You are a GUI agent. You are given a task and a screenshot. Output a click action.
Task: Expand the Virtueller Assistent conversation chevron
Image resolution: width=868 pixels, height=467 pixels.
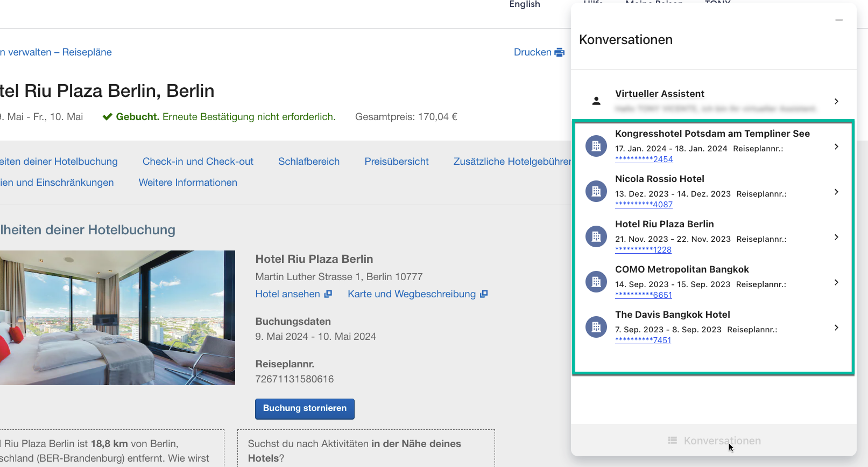tap(836, 101)
